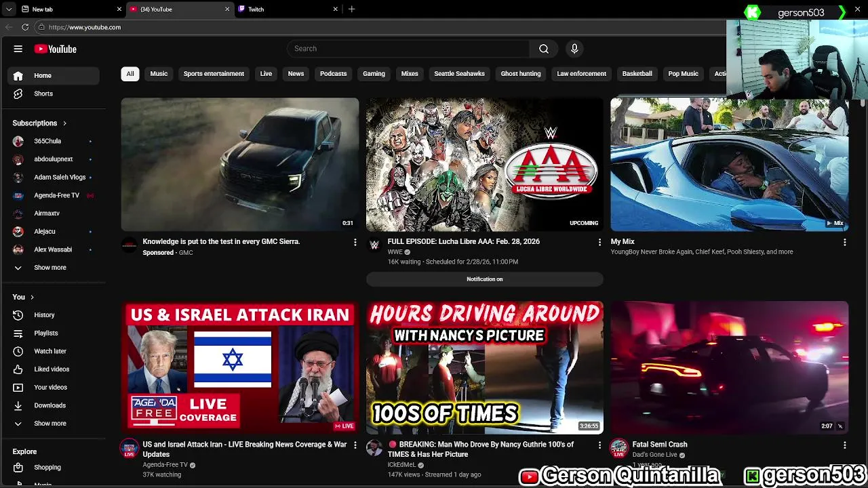Switch to the New tab browser tab
This screenshot has width=868, height=488.
pos(71,9)
